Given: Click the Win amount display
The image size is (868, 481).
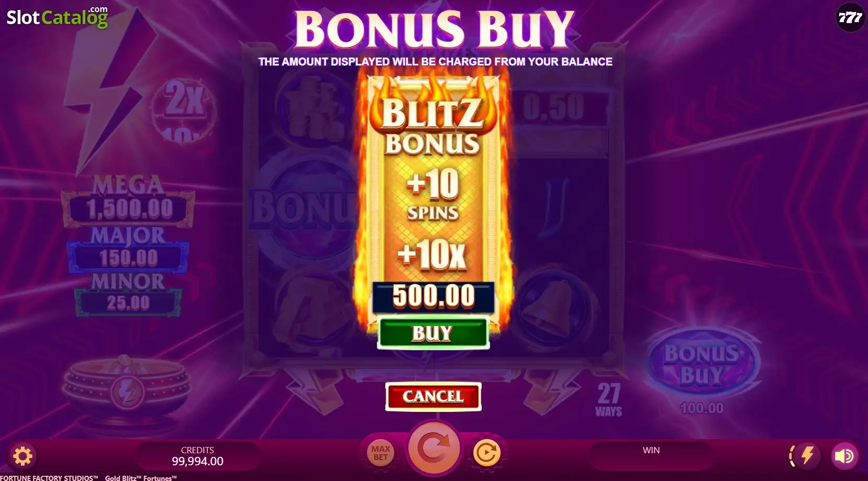Looking at the screenshot, I should 651,456.
